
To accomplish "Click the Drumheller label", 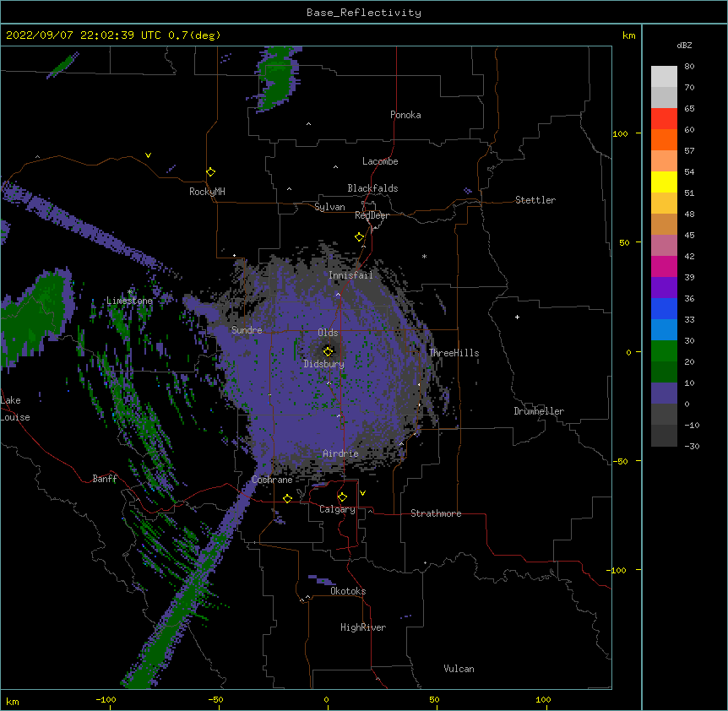I will [x=539, y=411].
